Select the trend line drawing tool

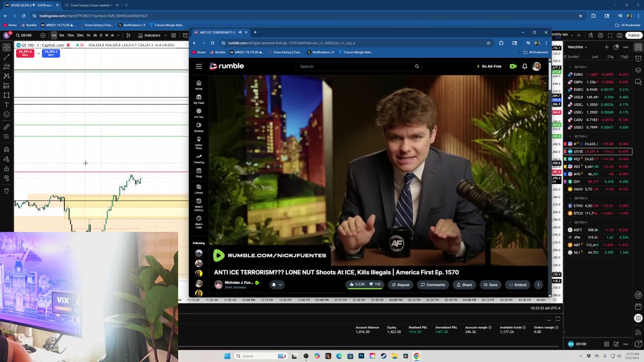click(x=7, y=57)
